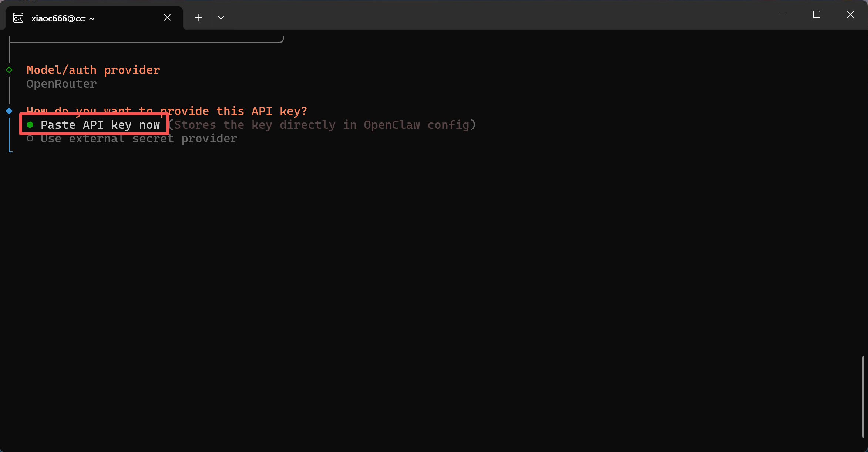
Task: Close the xiaoc666@cc tab
Action: 167,18
